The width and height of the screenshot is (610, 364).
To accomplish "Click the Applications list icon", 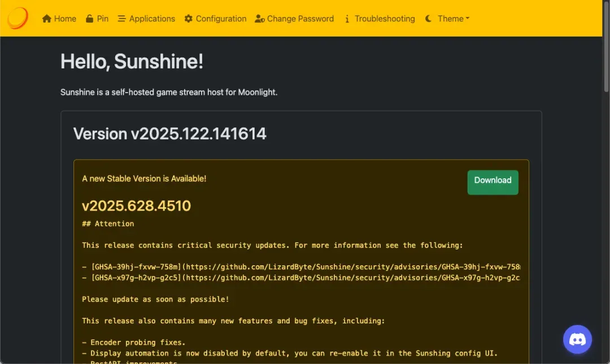I will 121,19.
